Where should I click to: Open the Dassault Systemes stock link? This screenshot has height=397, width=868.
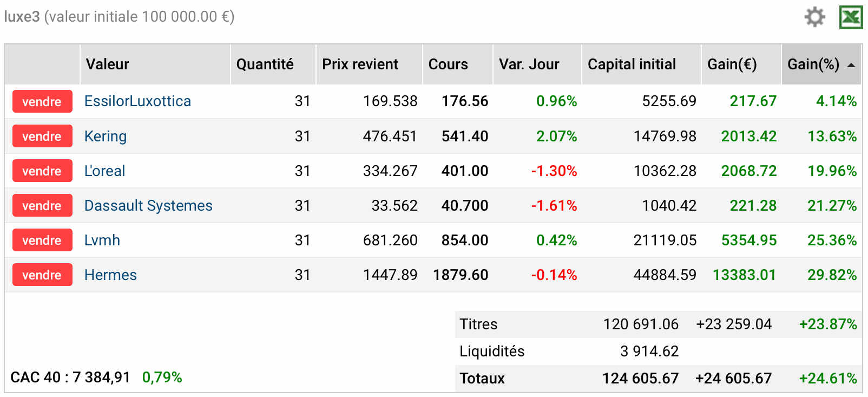tap(148, 205)
